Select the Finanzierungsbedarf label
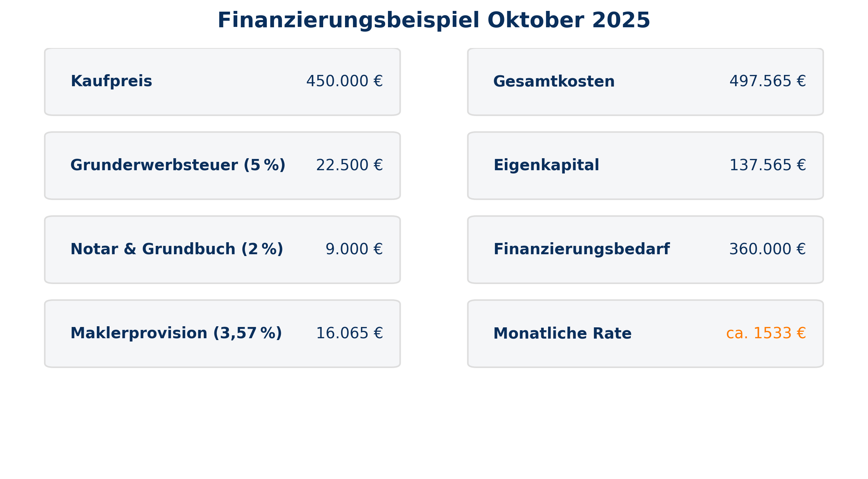Image resolution: width=868 pixels, height=479 pixels. 582,249
